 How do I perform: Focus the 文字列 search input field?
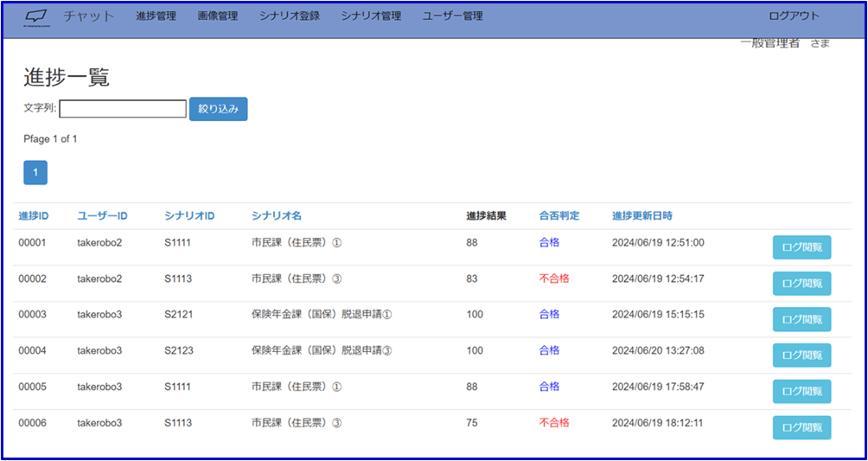123,109
